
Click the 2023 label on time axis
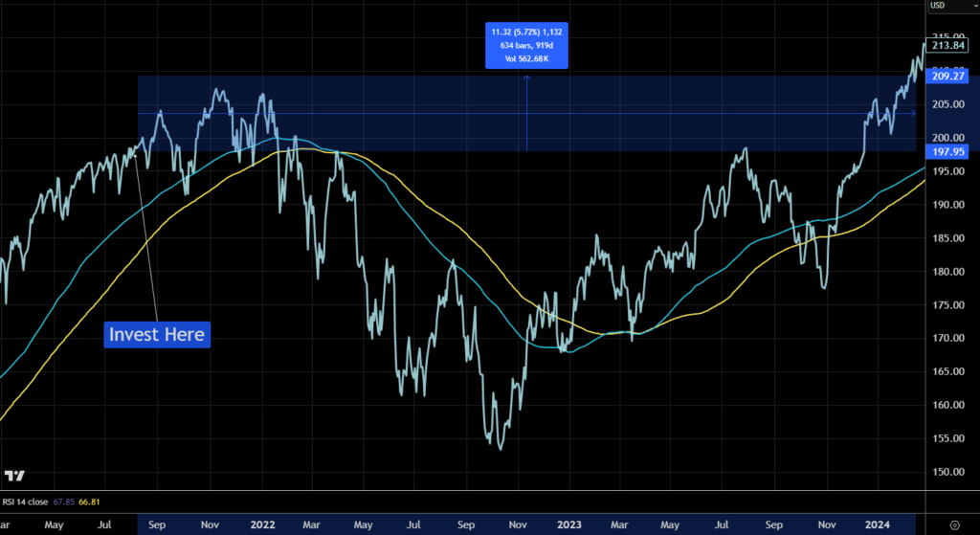pyautogui.click(x=569, y=525)
